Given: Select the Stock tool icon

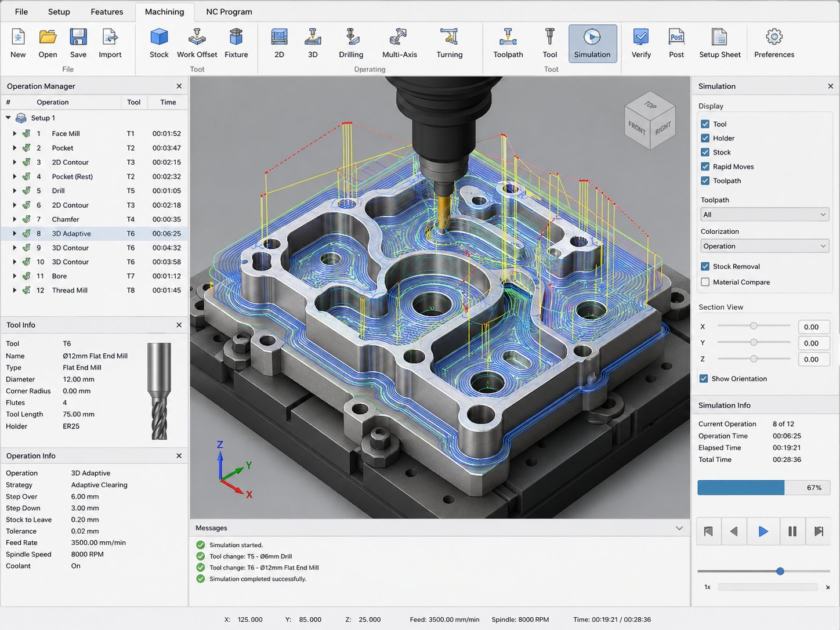Looking at the screenshot, I should [159, 38].
